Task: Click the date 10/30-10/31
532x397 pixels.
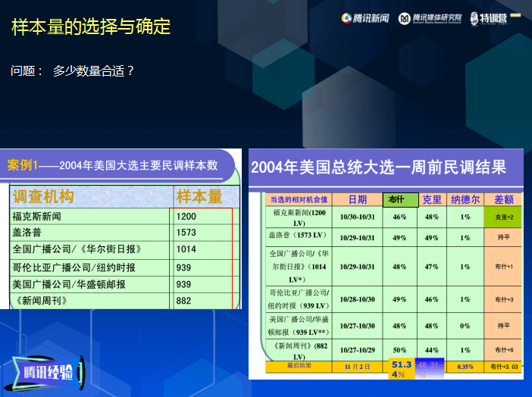Action: point(358,217)
